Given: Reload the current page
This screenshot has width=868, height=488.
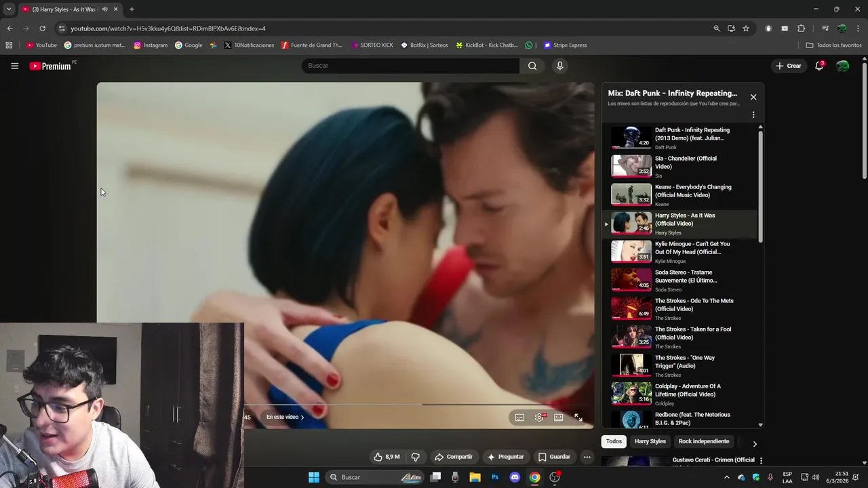Looking at the screenshot, I should point(42,28).
